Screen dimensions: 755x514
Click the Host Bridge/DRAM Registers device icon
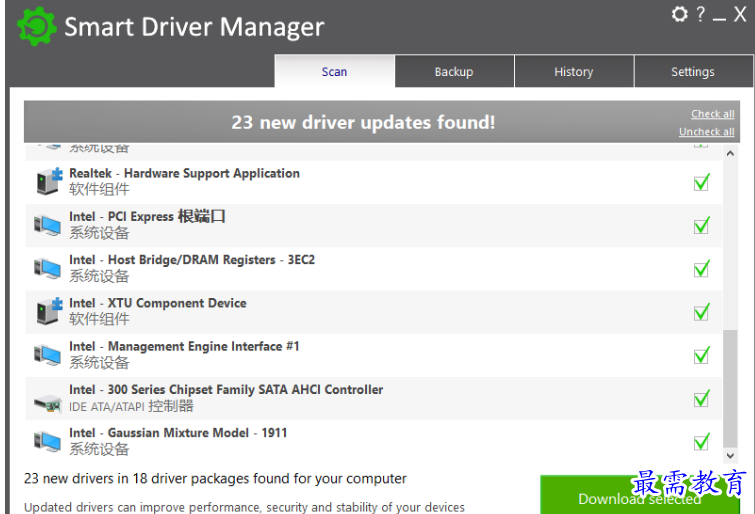pos(47,268)
